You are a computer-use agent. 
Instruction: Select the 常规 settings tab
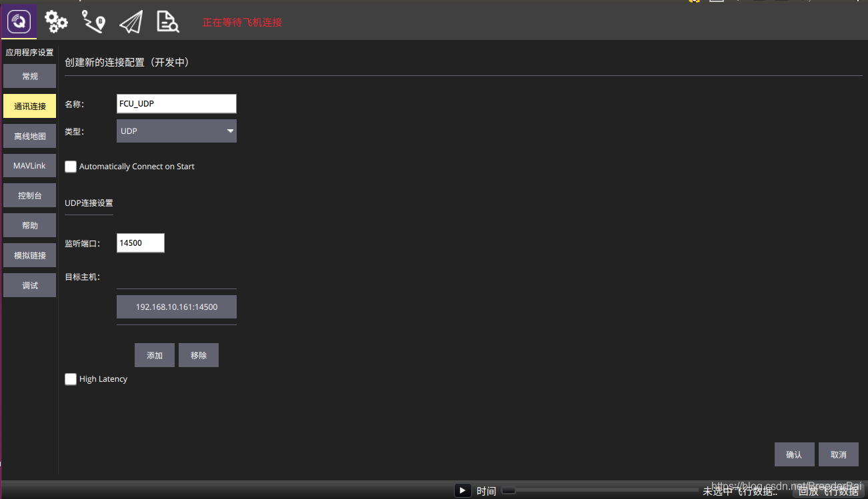pyautogui.click(x=29, y=76)
